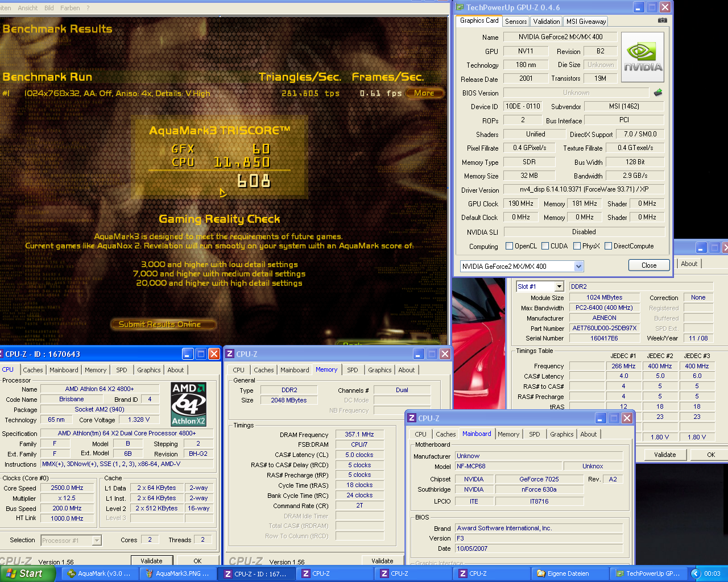This screenshot has height=582, width=728.
Task: Click the processor name AMD Athlon 64 X2 4800+
Action: point(100,389)
